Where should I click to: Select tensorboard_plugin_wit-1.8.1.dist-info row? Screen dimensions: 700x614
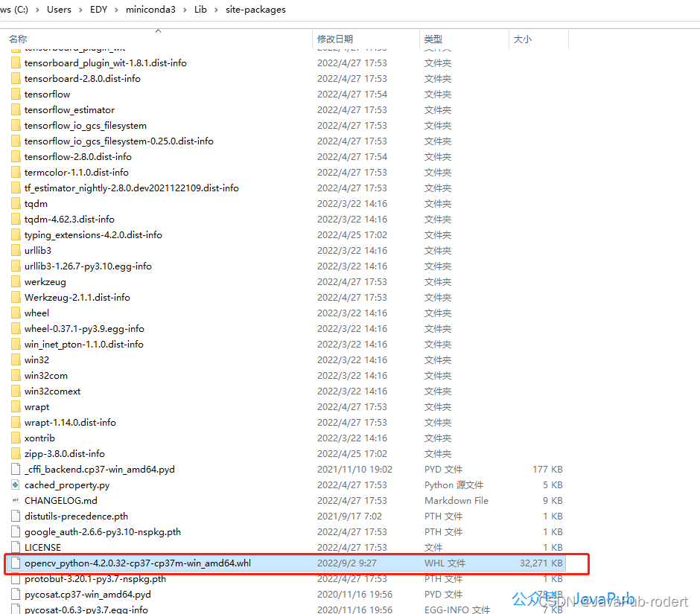pos(286,63)
